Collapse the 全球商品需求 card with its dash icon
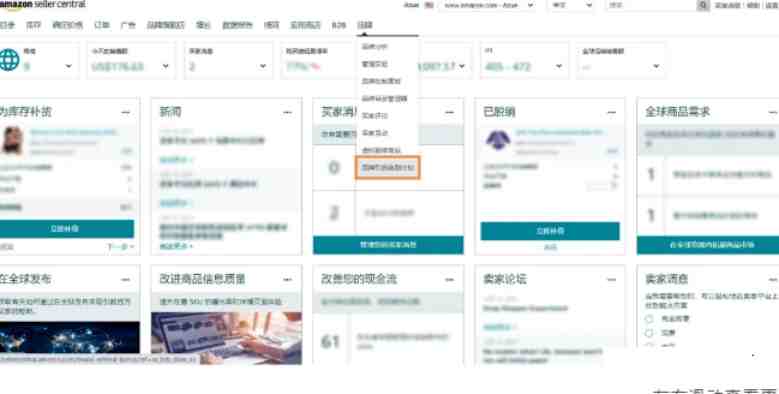Screen dimensions: 779x394 [773, 113]
